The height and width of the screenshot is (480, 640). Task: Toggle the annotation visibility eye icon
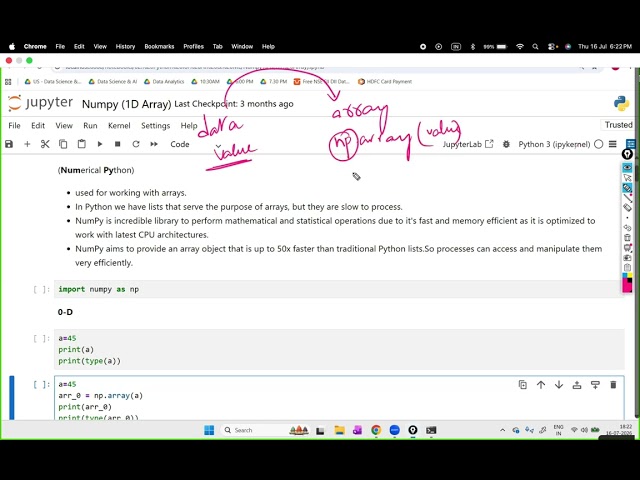pyautogui.click(x=627, y=167)
